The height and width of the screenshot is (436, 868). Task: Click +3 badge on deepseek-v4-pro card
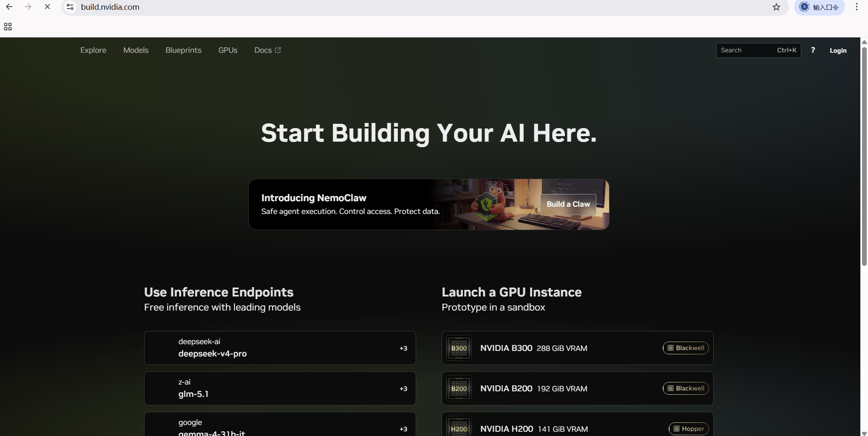click(x=403, y=348)
